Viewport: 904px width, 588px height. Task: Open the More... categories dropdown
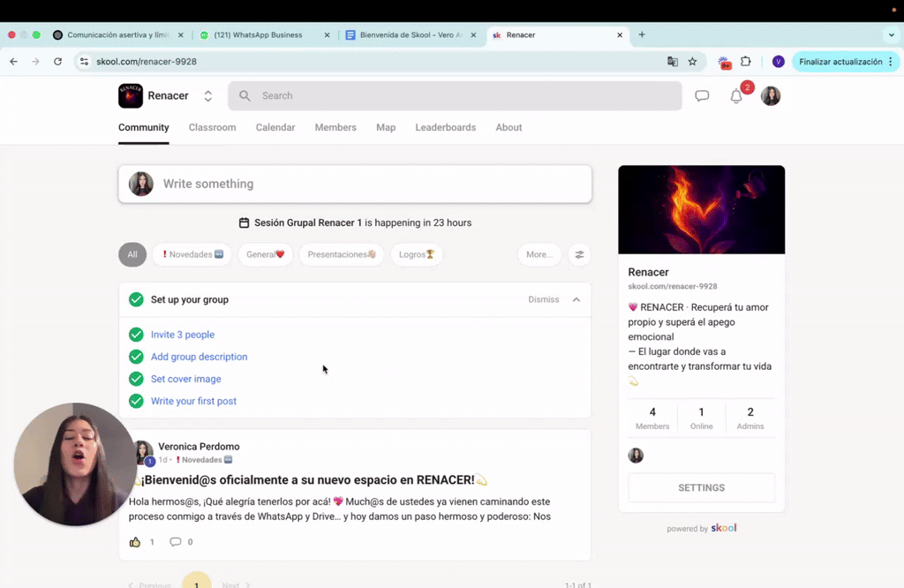point(539,254)
